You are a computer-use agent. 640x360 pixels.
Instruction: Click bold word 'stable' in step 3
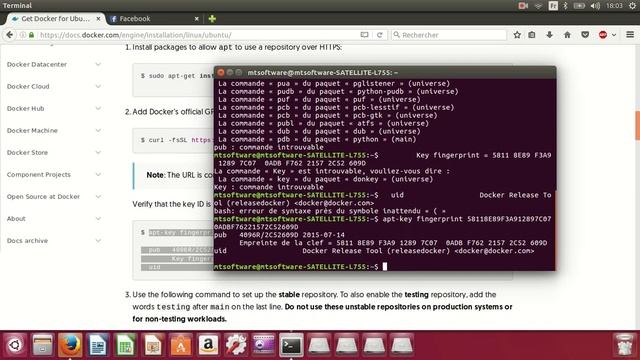coord(289,295)
